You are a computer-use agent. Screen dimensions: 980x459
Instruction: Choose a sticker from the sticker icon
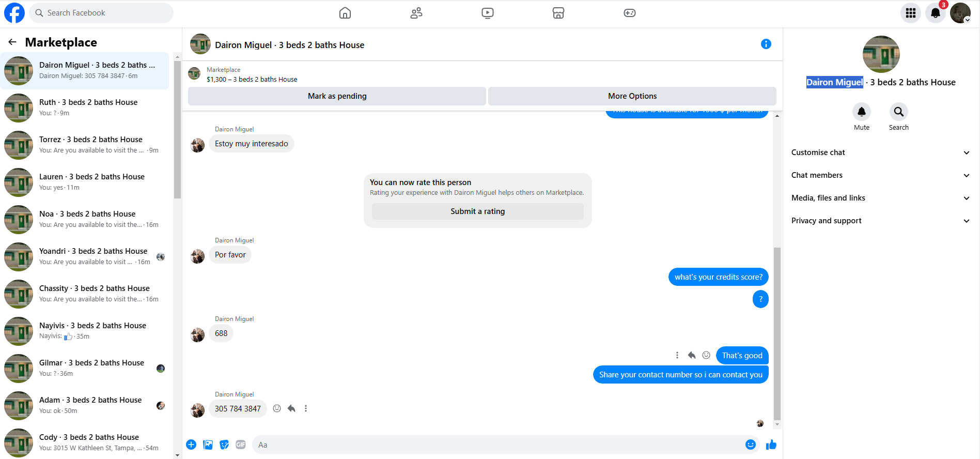point(224,445)
